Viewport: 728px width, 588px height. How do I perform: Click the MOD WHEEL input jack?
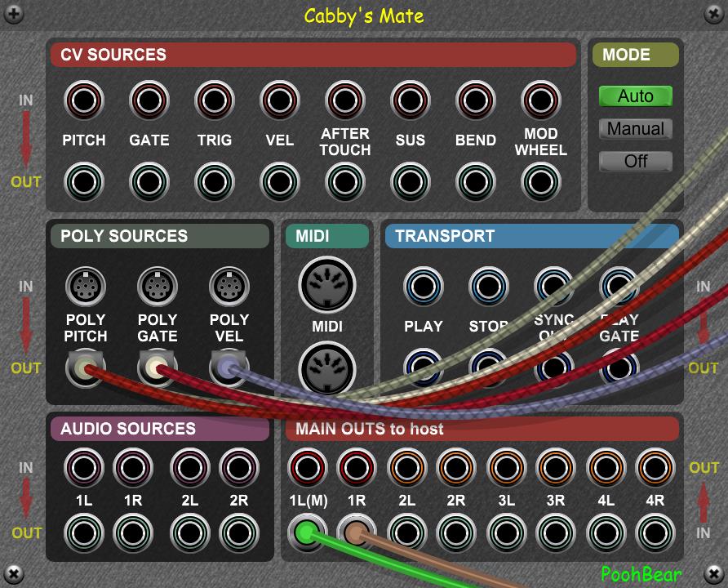[x=541, y=100]
